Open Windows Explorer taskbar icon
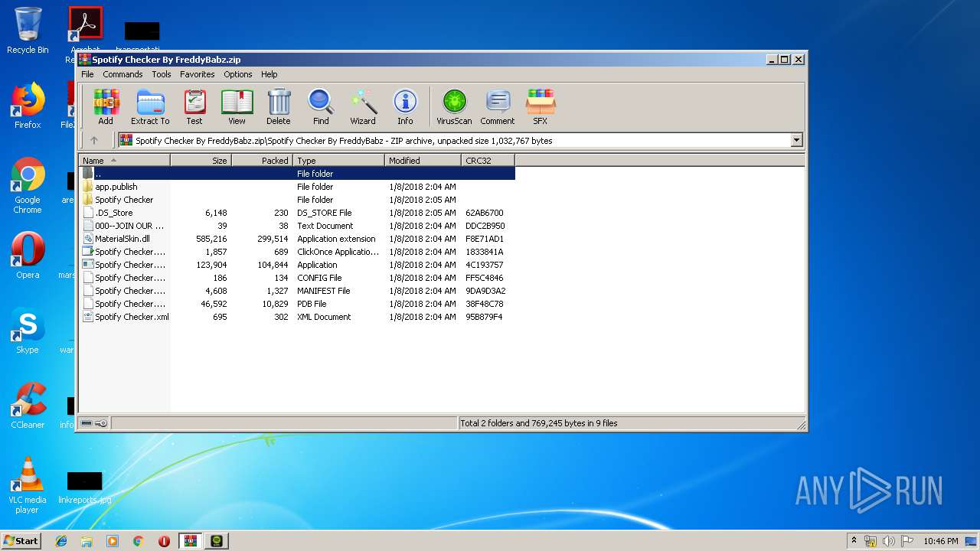Image resolution: width=980 pixels, height=551 pixels. 87,541
